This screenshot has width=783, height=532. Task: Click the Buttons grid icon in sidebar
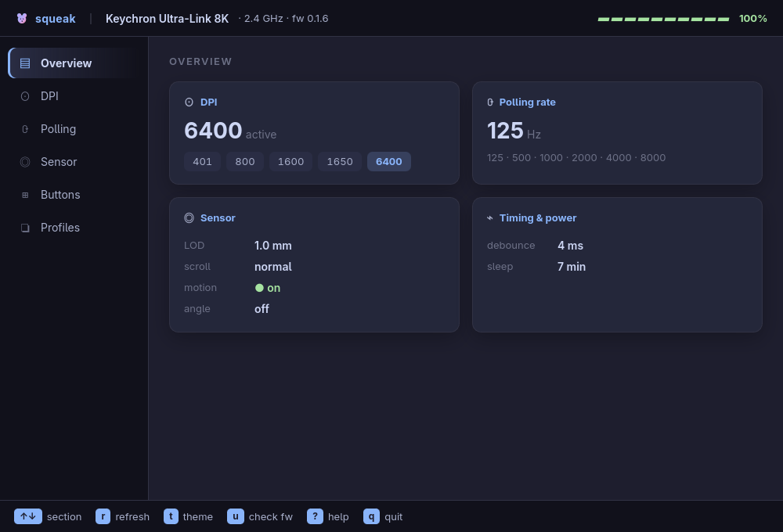pyautogui.click(x=25, y=195)
